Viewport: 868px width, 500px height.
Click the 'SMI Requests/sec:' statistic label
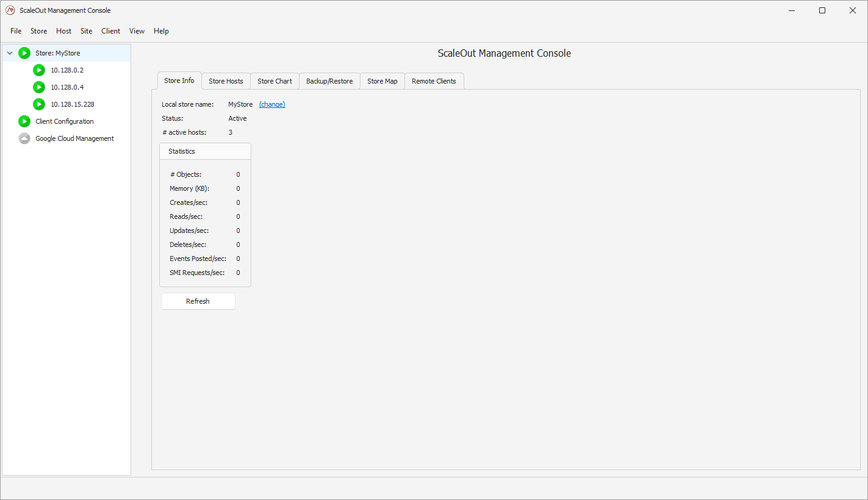(197, 273)
